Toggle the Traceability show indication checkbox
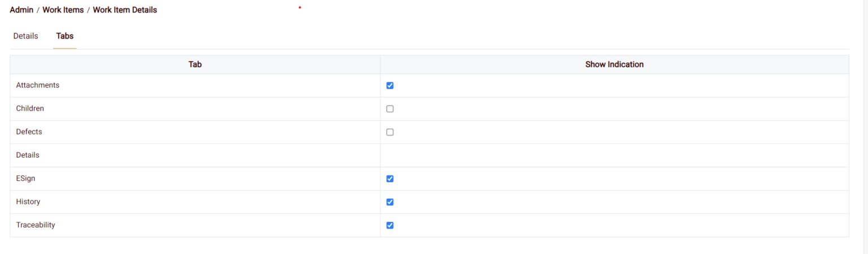Screen dimensions: 868x254 (390, 225)
